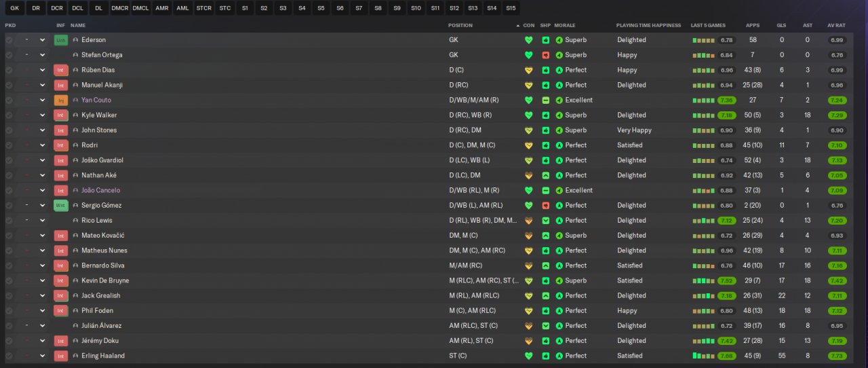The height and width of the screenshot is (368, 868).
Task: Click Erling Haaland's Int status badge
Action: click(x=61, y=356)
